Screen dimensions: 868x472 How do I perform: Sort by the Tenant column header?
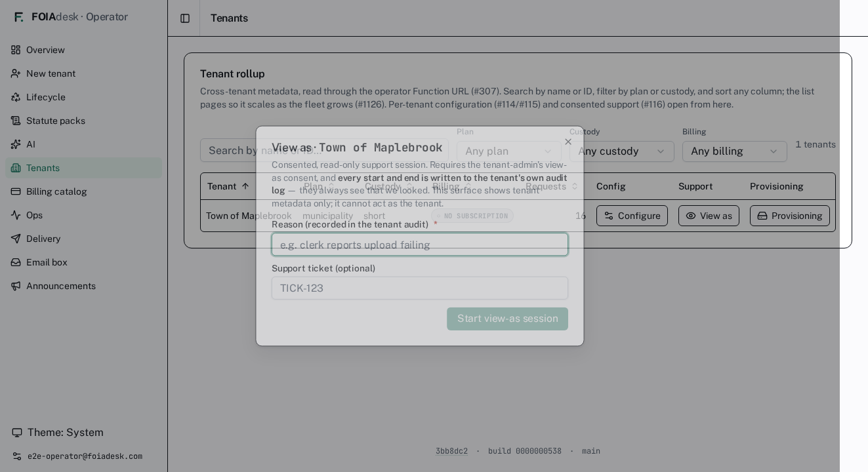click(x=228, y=186)
